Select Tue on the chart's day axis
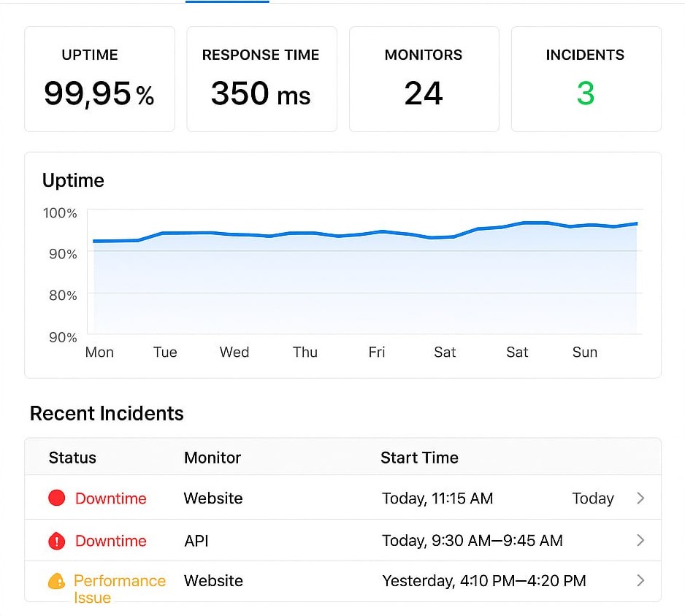Image resolution: width=685 pixels, height=616 pixels. point(165,353)
